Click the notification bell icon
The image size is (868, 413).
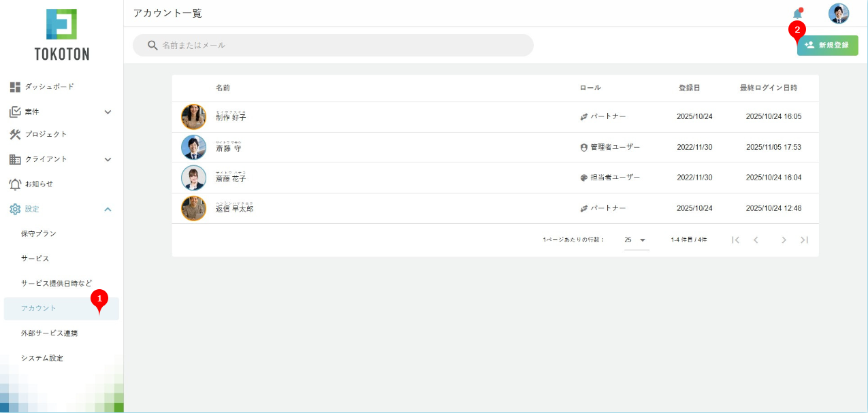[797, 14]
